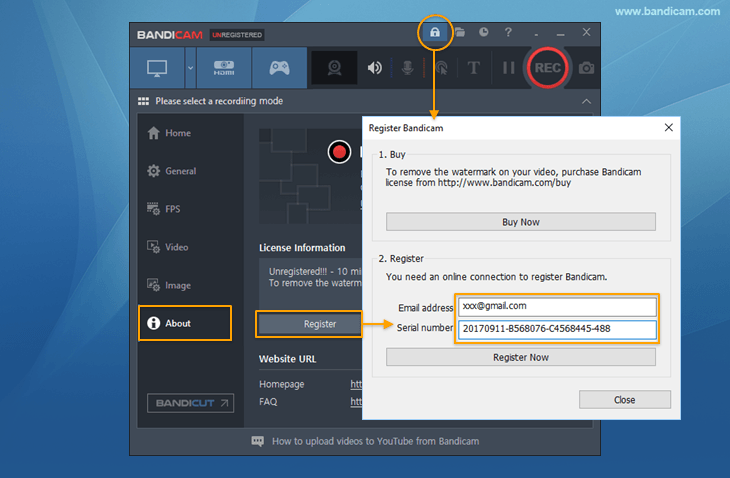Screen dimensions: 730x478
Task: Open the lock register icon in title bar
Action: pos(434,32)
